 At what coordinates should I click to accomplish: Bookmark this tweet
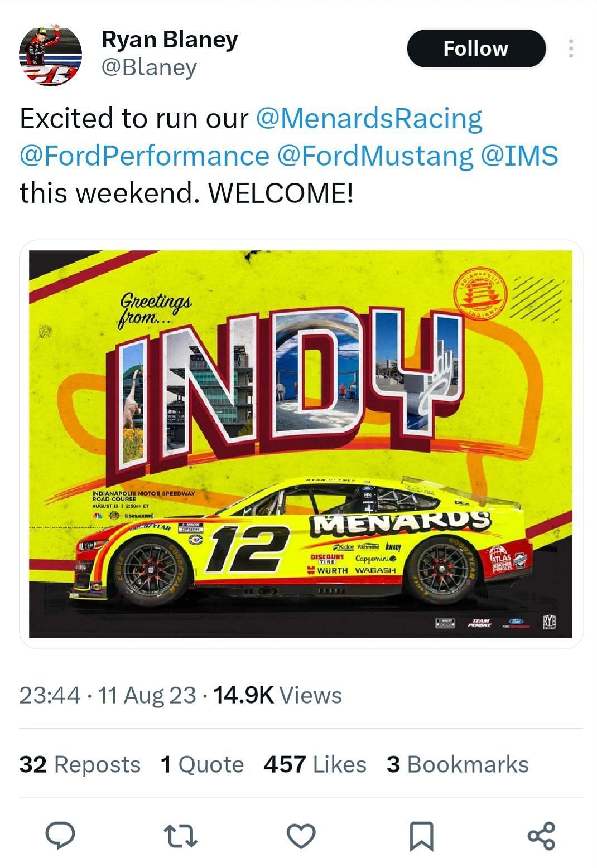421,836
